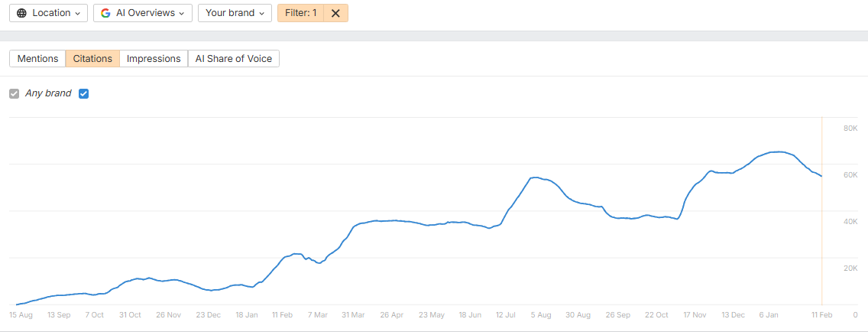Click the 15 Aug date label
The height and width of the screenshot is (332, 868).
21,315
